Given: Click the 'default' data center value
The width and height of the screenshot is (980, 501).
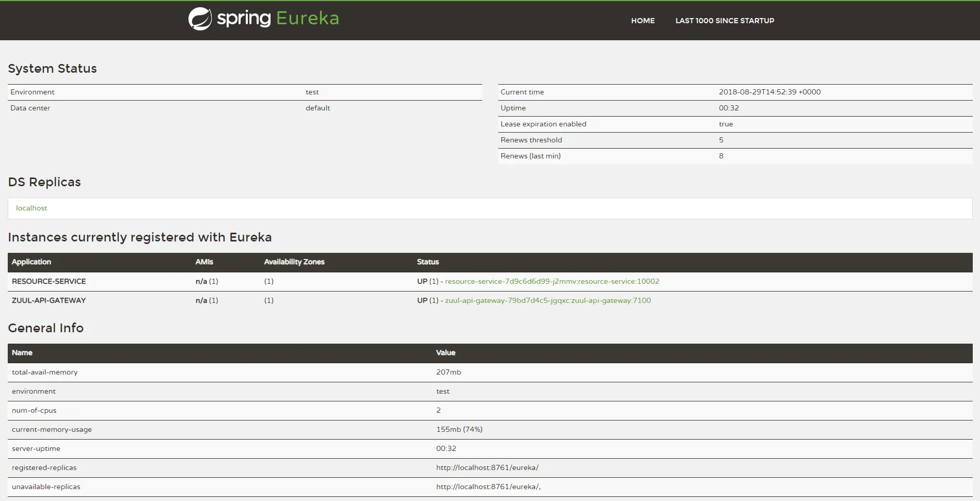Looking at the screenshot, I should 318,108.
